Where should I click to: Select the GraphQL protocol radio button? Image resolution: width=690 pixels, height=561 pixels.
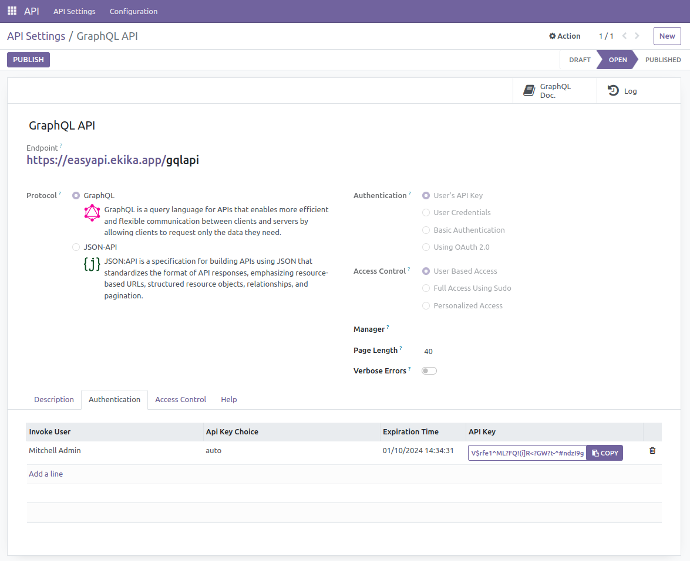pos(76,196)
